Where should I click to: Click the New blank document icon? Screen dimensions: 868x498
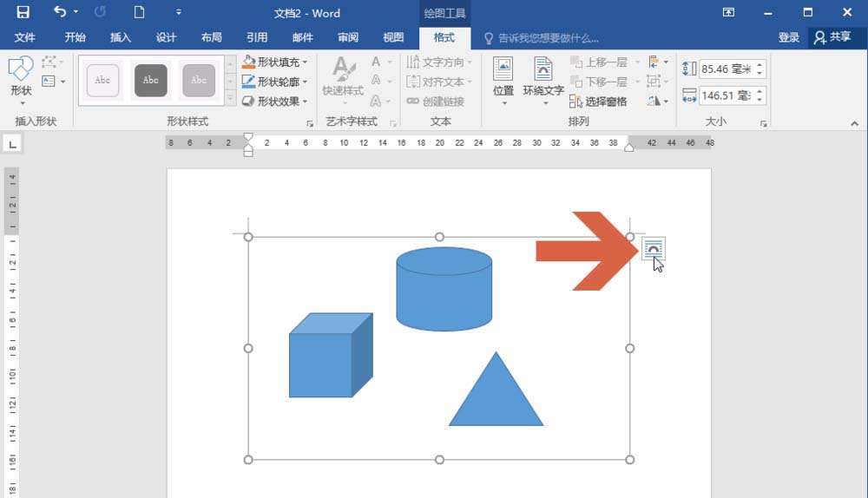tap(139, 12)
